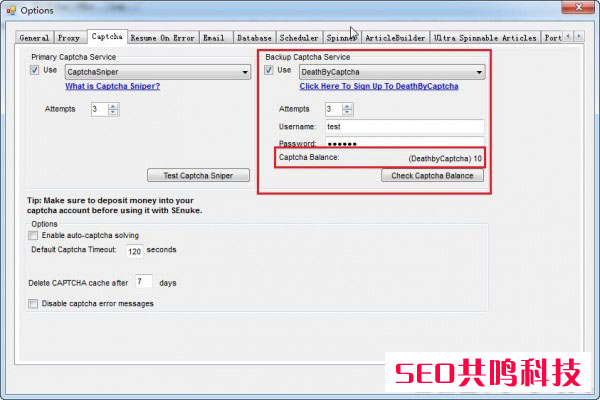Click the Options window title icon
The image size is (600, 400).
[11, 10]
